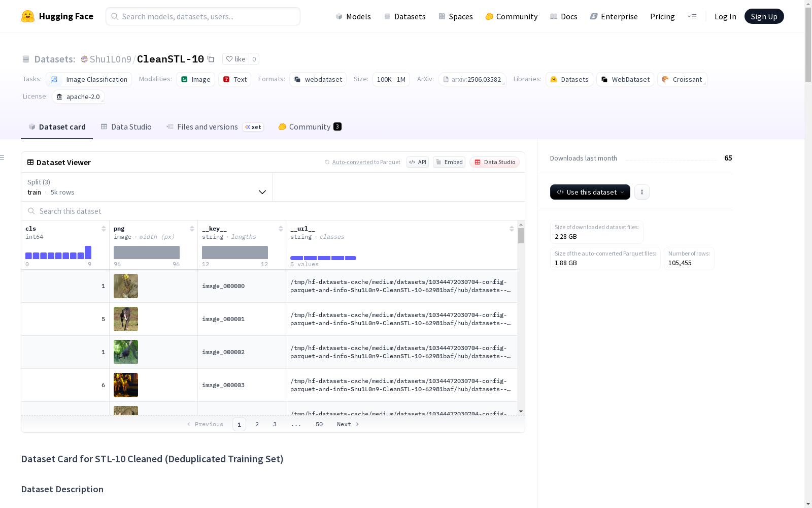Jump to page 50 of the viewer
The width and height of the screenshot is (812, 508).
(x=319, y=424)
